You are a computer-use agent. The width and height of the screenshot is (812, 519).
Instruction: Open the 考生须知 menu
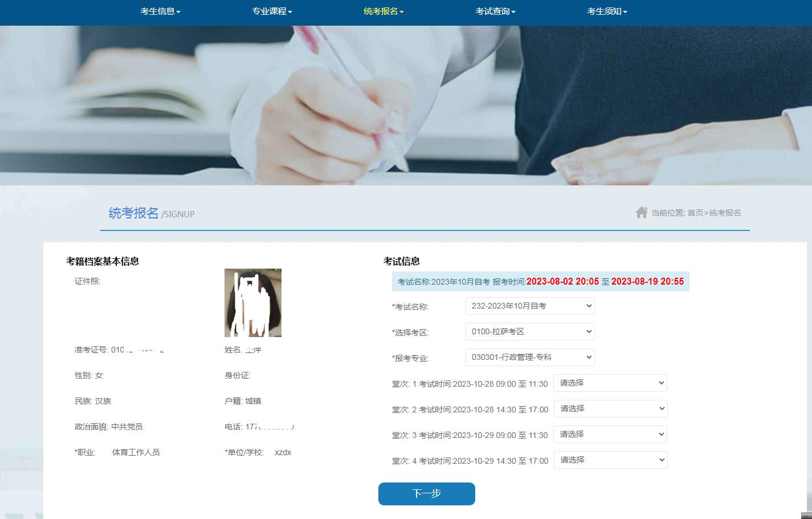point(606,11)
